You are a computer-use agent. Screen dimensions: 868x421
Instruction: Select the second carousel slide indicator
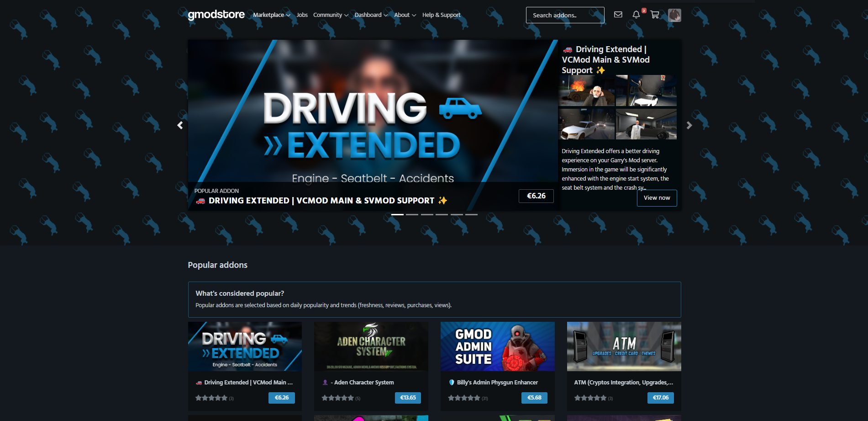[412, 214]
